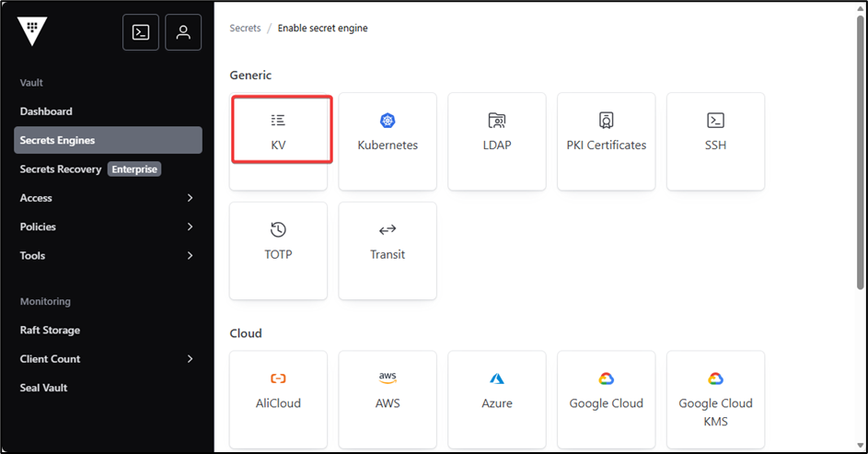Click the page's vertical scrollbar thumb
Viewport: 868px width, 454px height.
coord(861,152)
